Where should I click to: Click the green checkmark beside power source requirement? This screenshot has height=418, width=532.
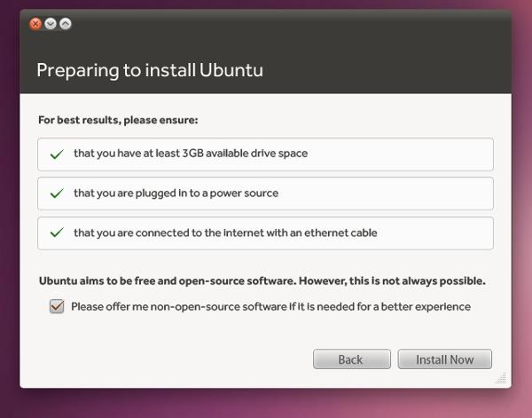57,193
